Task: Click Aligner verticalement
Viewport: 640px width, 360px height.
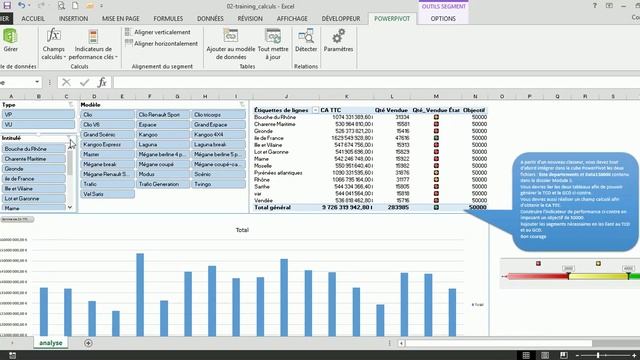Action: pos(158,32)
